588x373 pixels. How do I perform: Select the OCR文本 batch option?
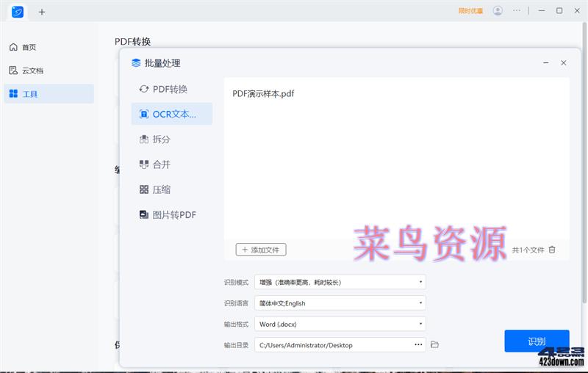172,115
